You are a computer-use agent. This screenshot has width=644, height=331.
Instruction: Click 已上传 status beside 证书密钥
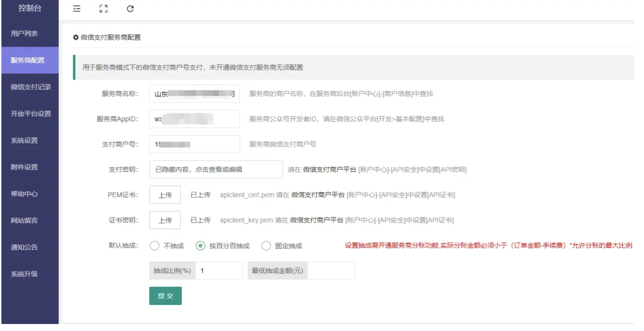pos(200,220)
